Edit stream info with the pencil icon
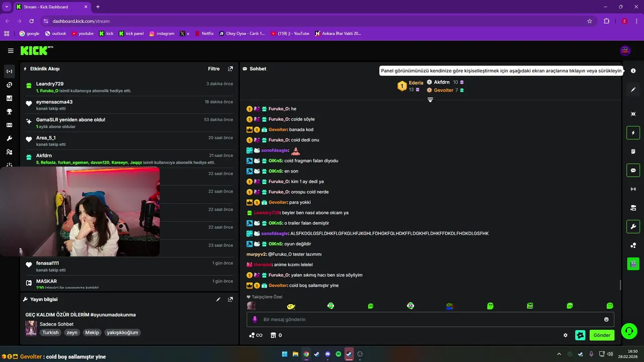The height and width of the screenshot is (362, 644). (x=218, y=299)
